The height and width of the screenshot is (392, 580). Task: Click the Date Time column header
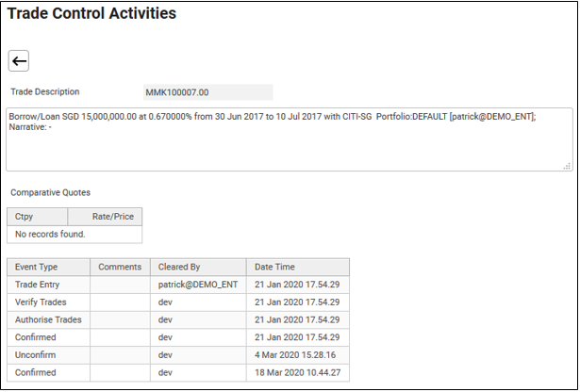[x=298, y=267]
